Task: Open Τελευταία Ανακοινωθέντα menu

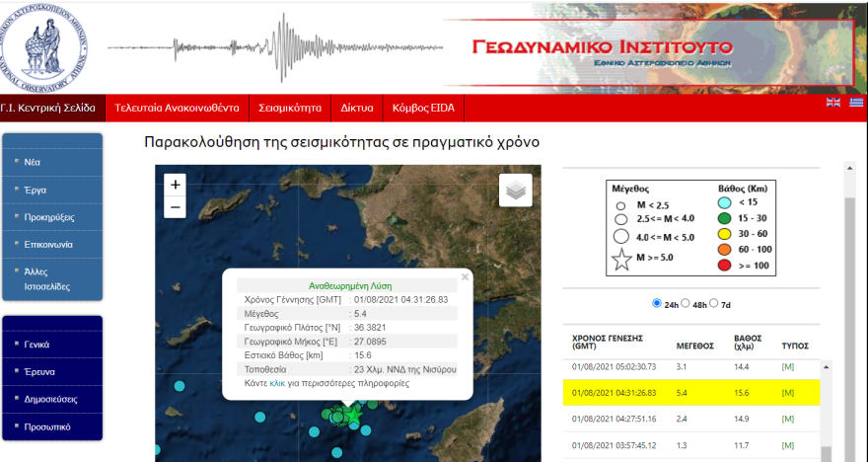Action: point(178,108)
